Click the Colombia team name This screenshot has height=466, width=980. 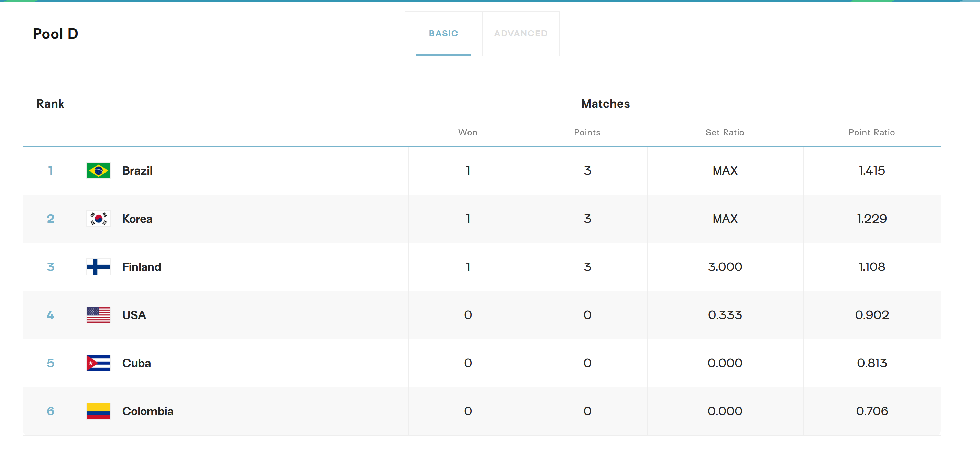pos(147,411)
